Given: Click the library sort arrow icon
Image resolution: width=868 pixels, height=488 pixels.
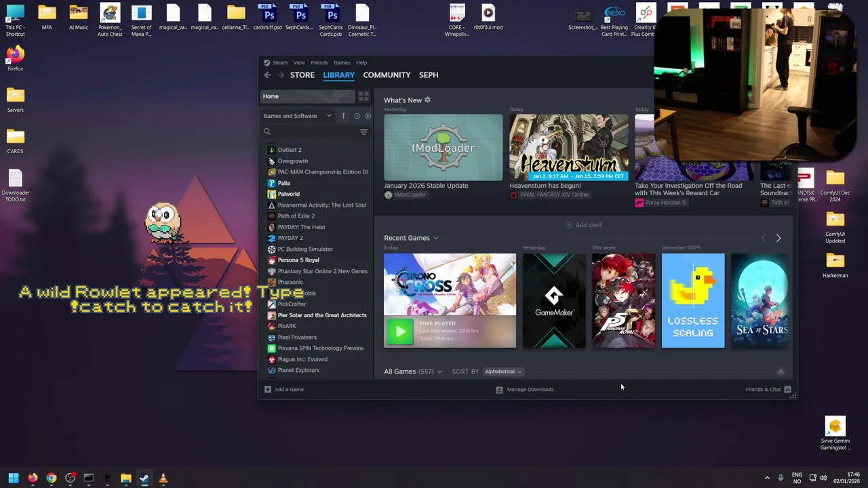Looking at the screenshot, I should pos(343,116).
